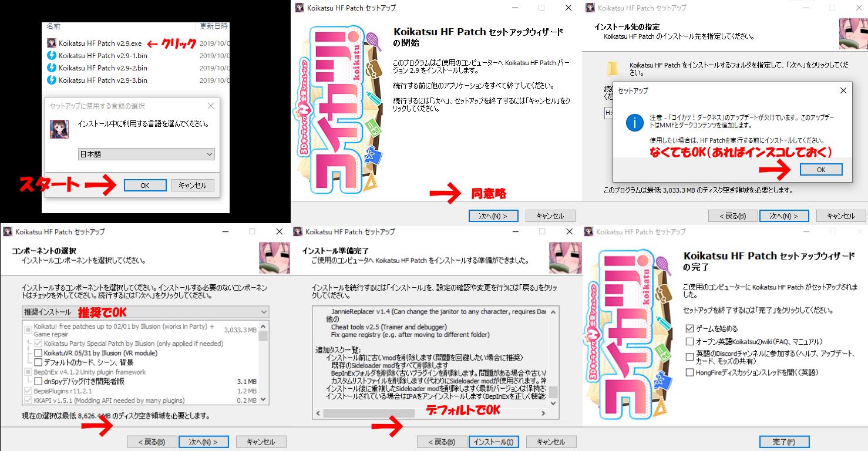Click キャンセル in the セットアップウィザードの開始 window
Viewport: 868px width, 451px height.
point(550,216)
